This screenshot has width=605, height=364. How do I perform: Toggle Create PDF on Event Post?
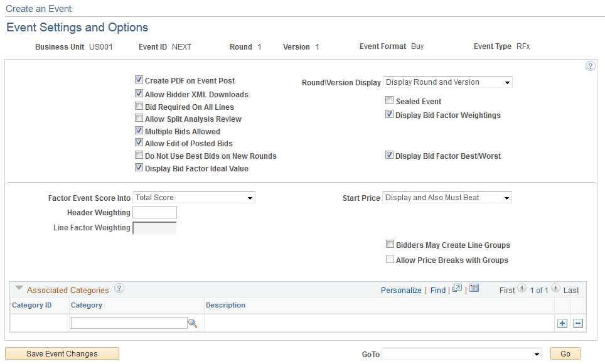(139, 80)
